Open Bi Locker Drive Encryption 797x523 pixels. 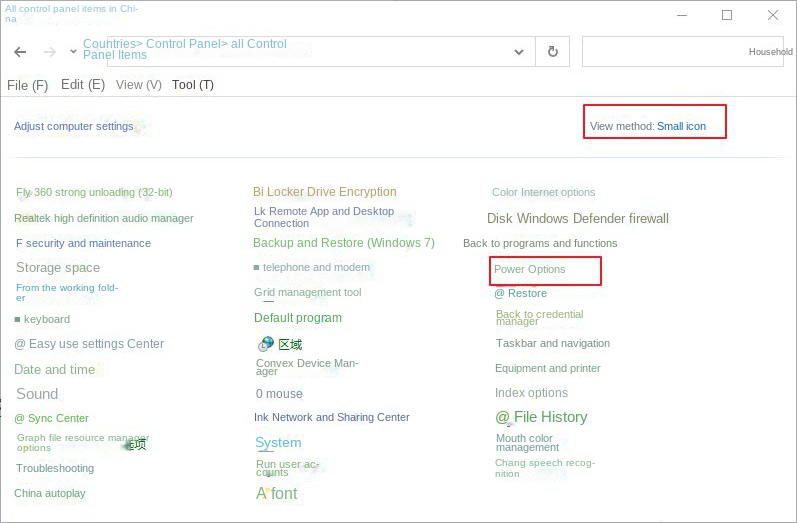[324, 192]
